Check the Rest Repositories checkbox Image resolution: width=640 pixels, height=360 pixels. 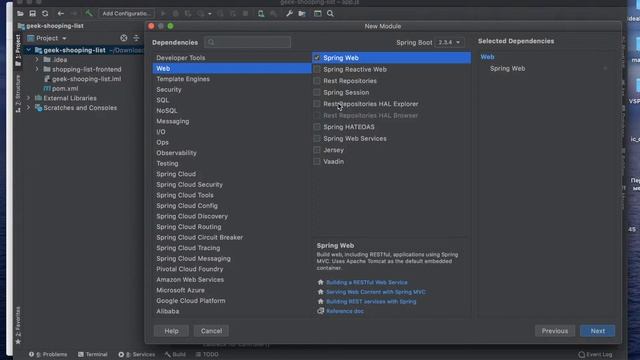coord(317,81)
